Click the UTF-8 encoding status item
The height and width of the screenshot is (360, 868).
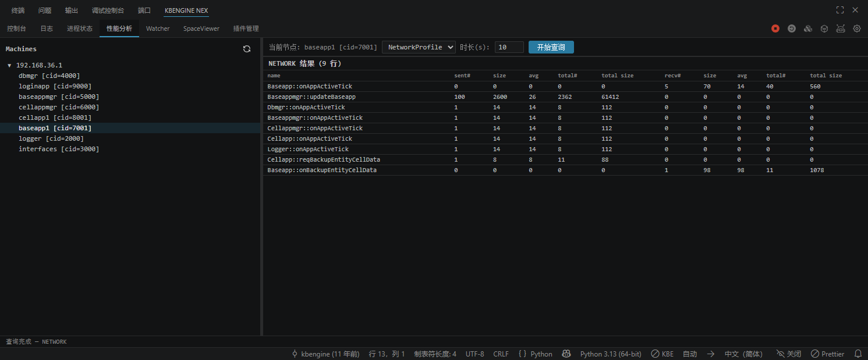tap(474, 354)
